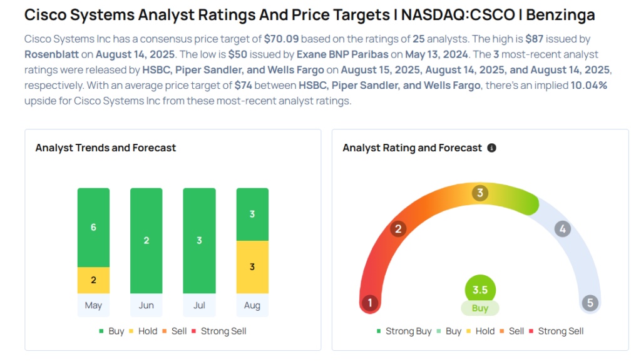Click the yellow Aug Hold bar segment

pos(252,267)
